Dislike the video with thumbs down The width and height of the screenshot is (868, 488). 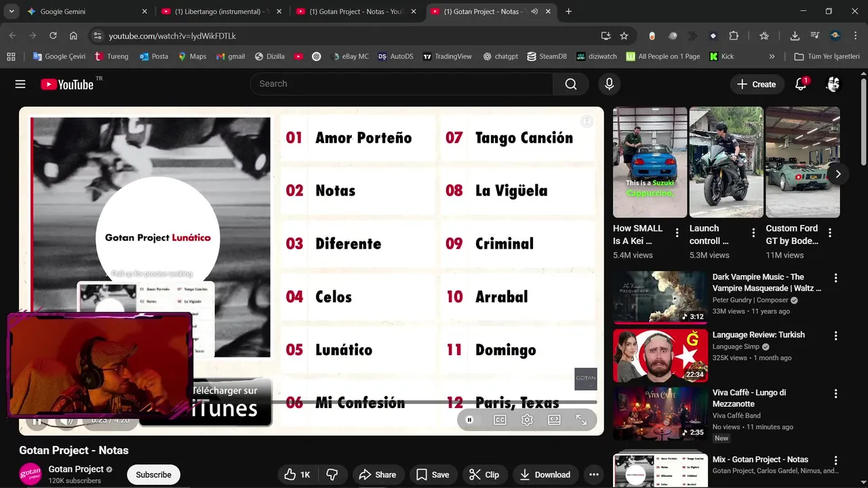click(x=332, y=474)
